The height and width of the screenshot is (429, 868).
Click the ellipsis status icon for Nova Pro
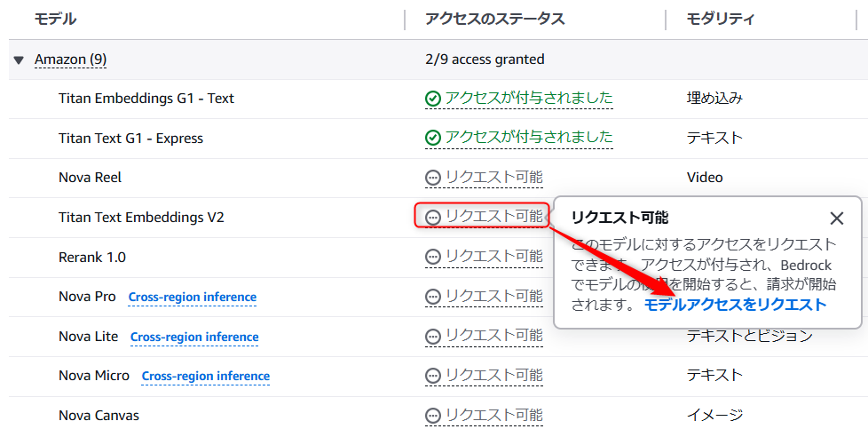click(x=433, y=297)
